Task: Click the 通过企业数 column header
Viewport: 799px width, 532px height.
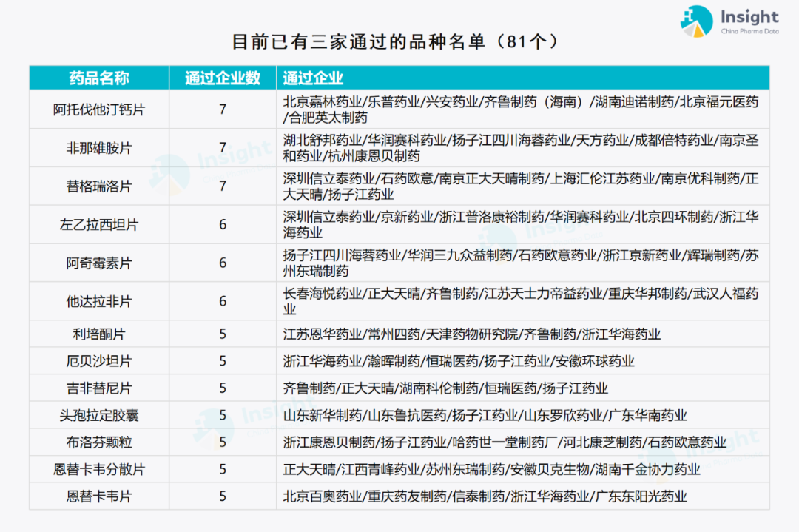Action: coord(223,78)
